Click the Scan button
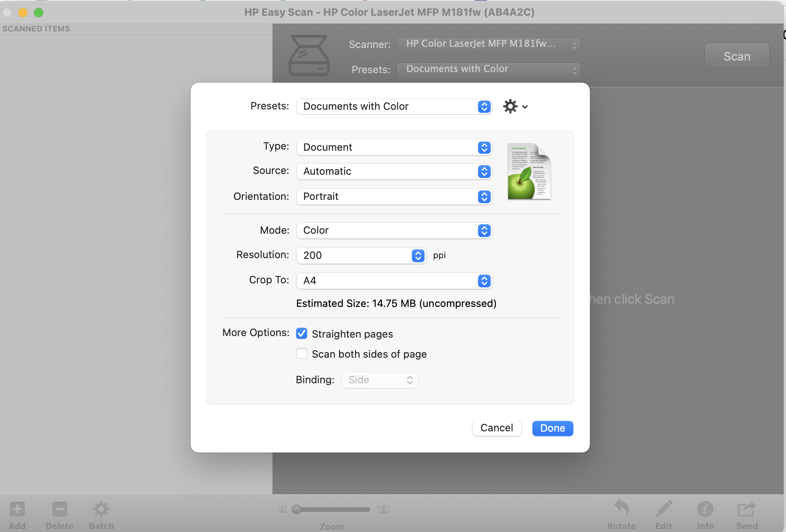The height and width of the screenshot is (532, 786). (736, 55)
